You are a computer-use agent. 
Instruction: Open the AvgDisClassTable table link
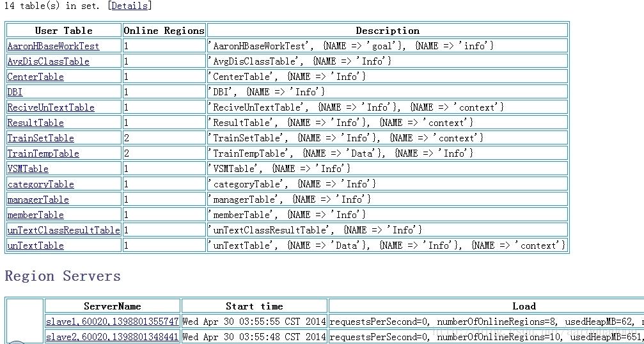[49, 61]
